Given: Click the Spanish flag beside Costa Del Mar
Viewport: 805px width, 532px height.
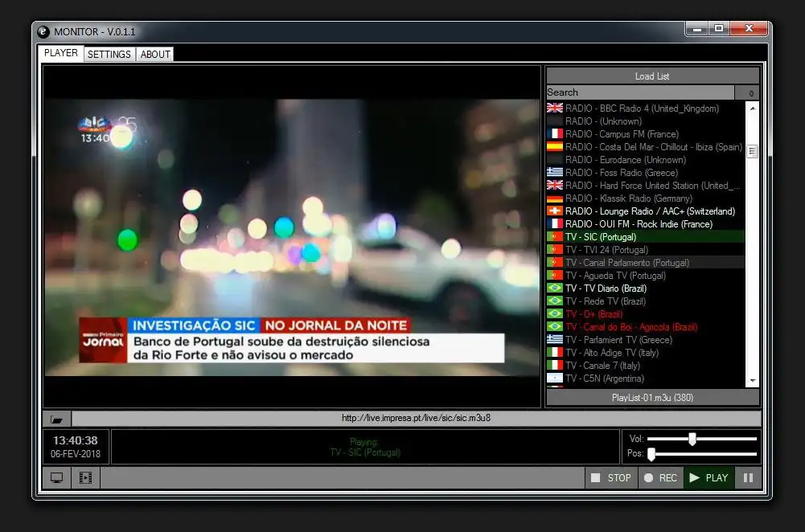Looking at the screenshot, I should point(554,147).
